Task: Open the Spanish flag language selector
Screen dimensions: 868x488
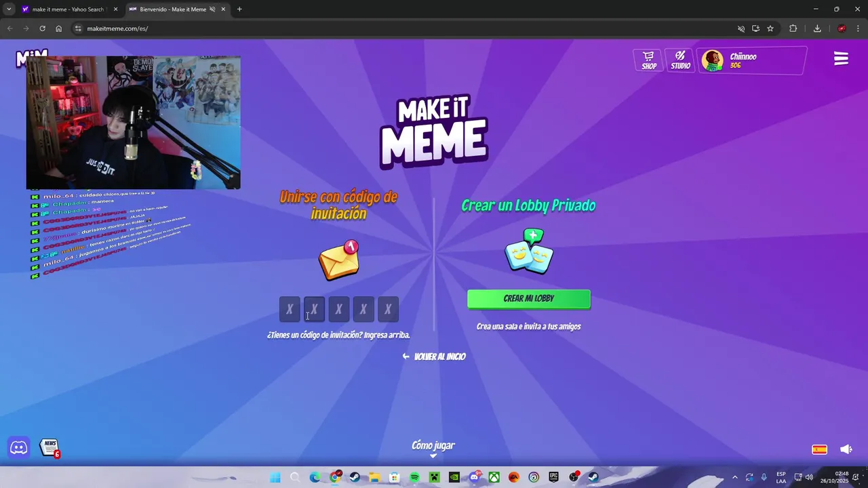Action: [x=819, y=449]
